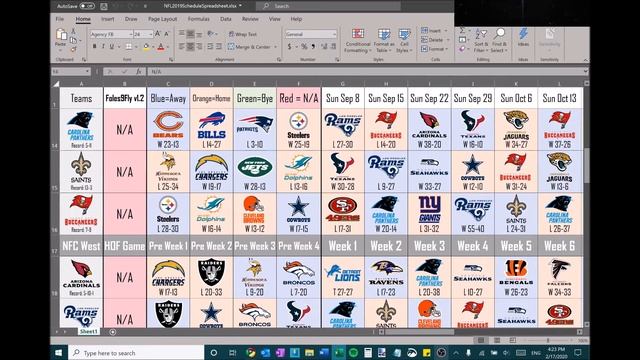This screenshot has width=640, height=360.
Task: Select the Sheet1 worksheet tab
Action: pos(89,331)
